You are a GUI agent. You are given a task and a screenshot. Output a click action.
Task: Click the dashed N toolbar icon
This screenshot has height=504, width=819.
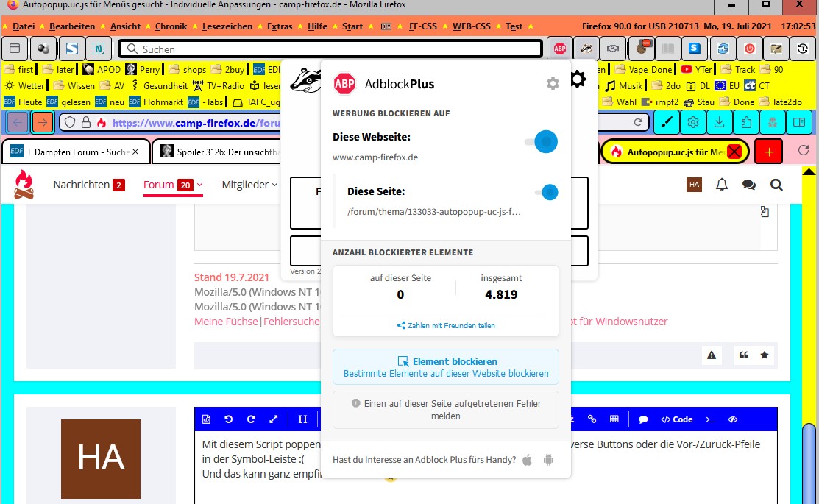tap(98, 49)
